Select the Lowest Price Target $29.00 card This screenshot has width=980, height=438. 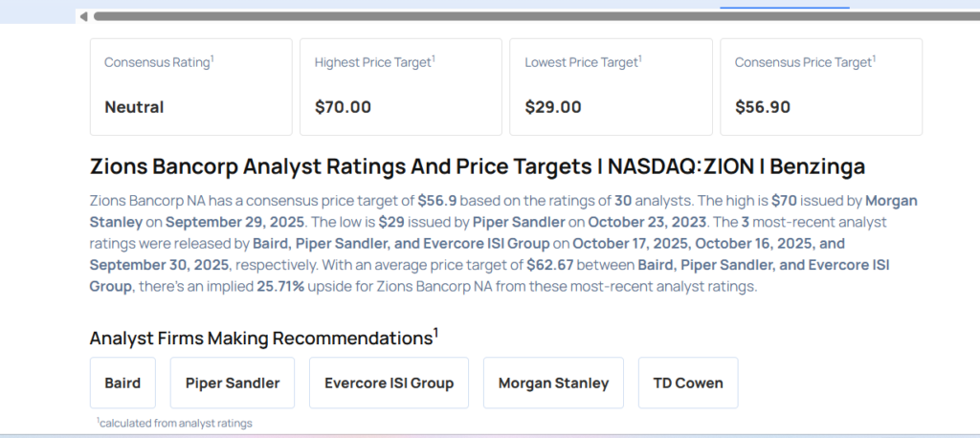[611, 87]
